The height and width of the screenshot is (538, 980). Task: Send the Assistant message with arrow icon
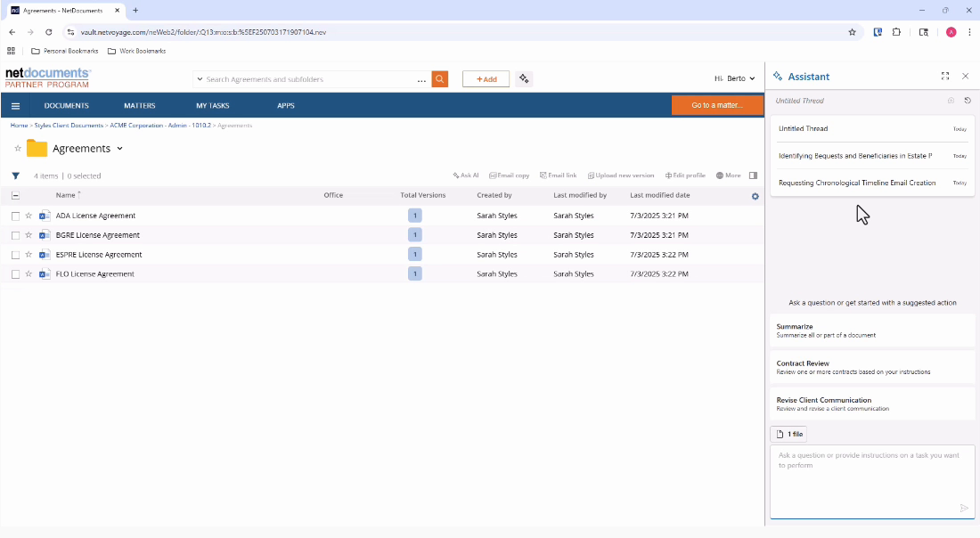pyautogui.click(x=964, y=508)
